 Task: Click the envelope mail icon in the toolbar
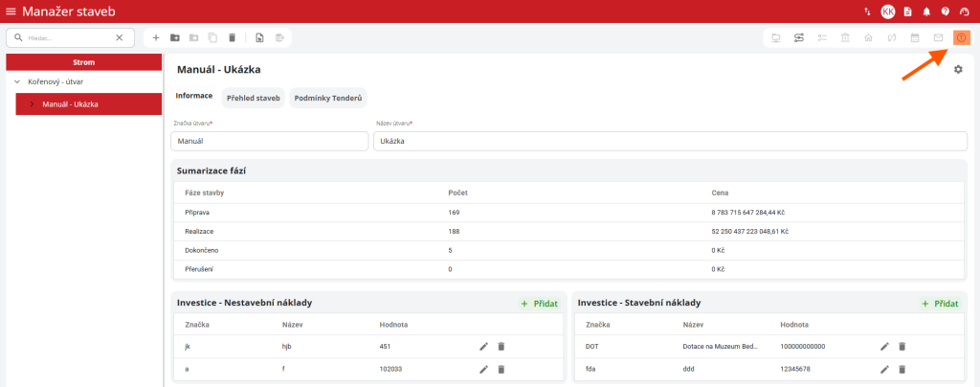pyautogui.click(x=938, y=37)
